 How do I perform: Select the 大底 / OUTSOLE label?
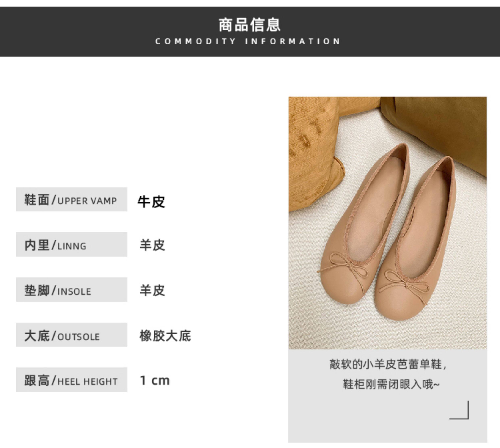click(72, 335)
